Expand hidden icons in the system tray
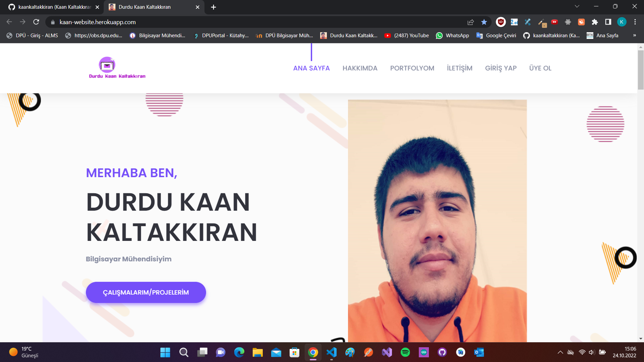 tap(560, 352)
